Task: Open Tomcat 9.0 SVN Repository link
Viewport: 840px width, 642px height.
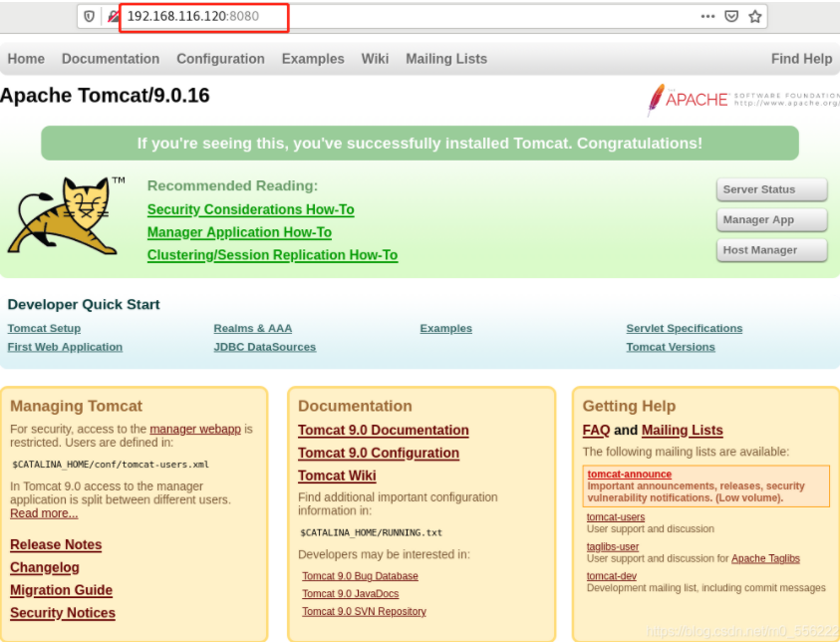Action: coord(364,611)
